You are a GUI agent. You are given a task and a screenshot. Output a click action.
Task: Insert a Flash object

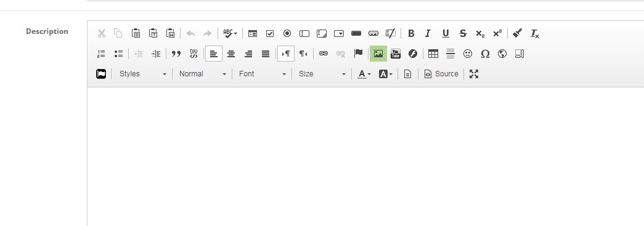[x=413, y=54]
